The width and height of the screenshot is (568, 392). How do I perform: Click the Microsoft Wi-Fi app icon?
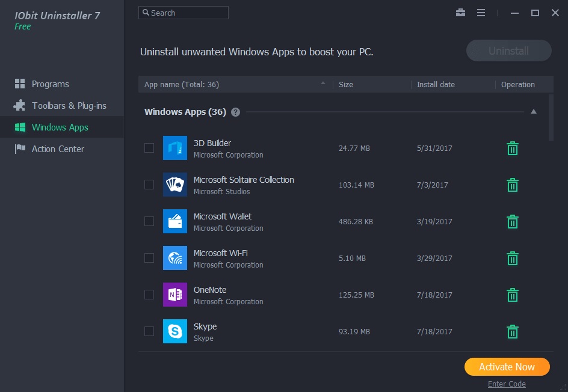[x=175, y=258]
